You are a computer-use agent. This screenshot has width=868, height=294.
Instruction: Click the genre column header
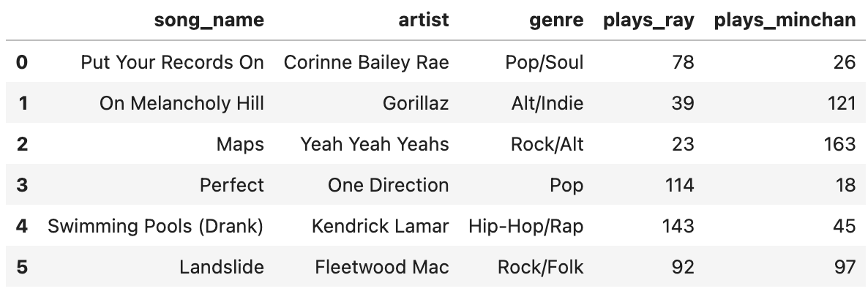pos(557,20)
